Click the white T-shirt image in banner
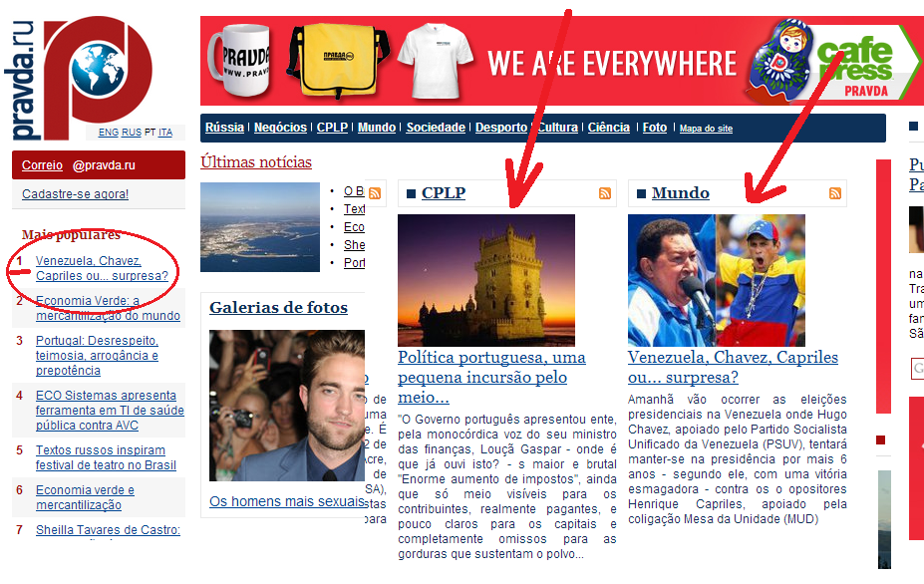This screenshot has height=584, width=924. click(x=436, y=61)
